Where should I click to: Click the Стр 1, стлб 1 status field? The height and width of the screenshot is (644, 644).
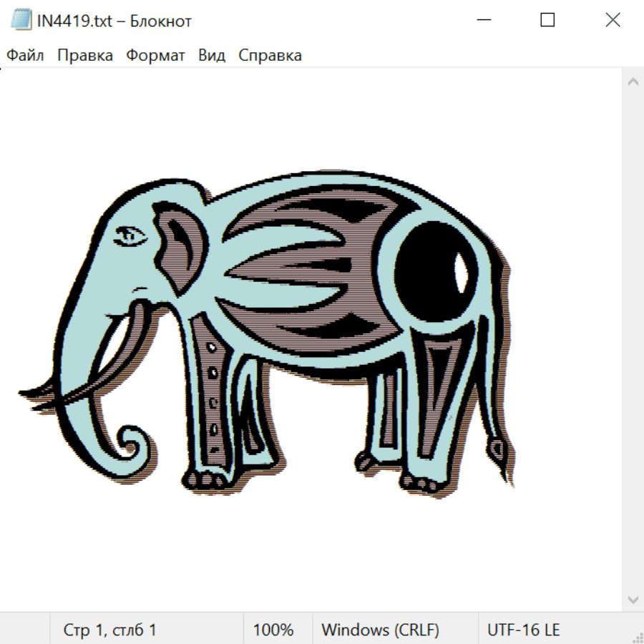click(110, 630)
